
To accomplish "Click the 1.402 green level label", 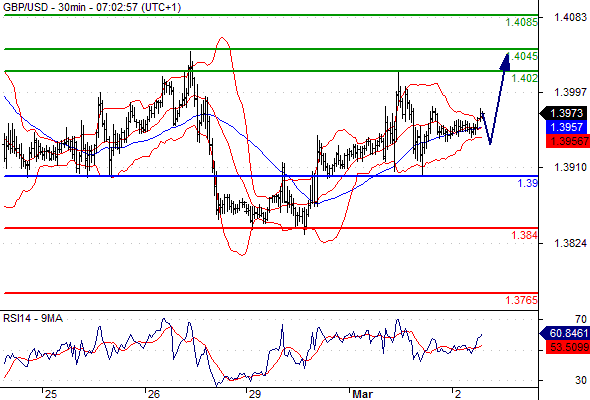I will point(525,78).
